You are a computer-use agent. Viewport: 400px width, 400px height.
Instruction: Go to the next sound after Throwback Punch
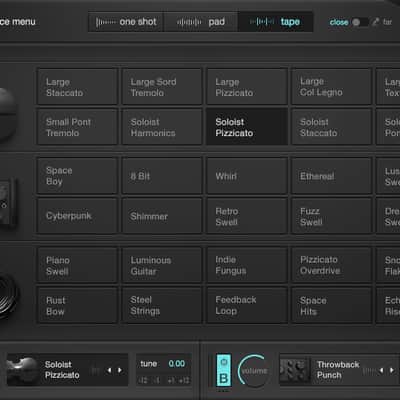(x=392, y=370)
